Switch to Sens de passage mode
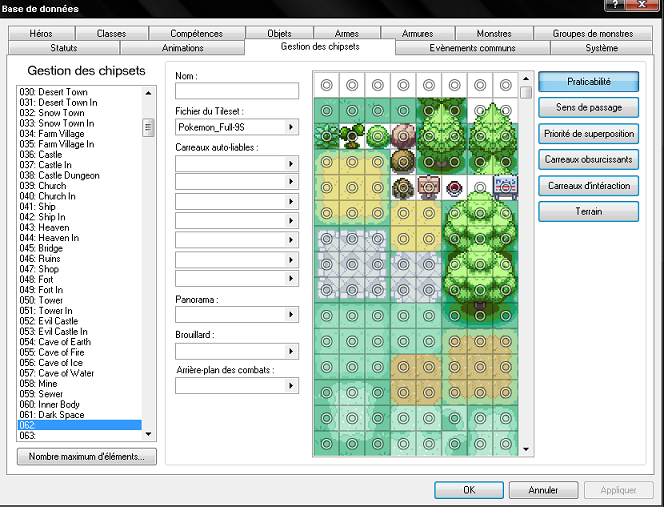 tap(588, 107)
